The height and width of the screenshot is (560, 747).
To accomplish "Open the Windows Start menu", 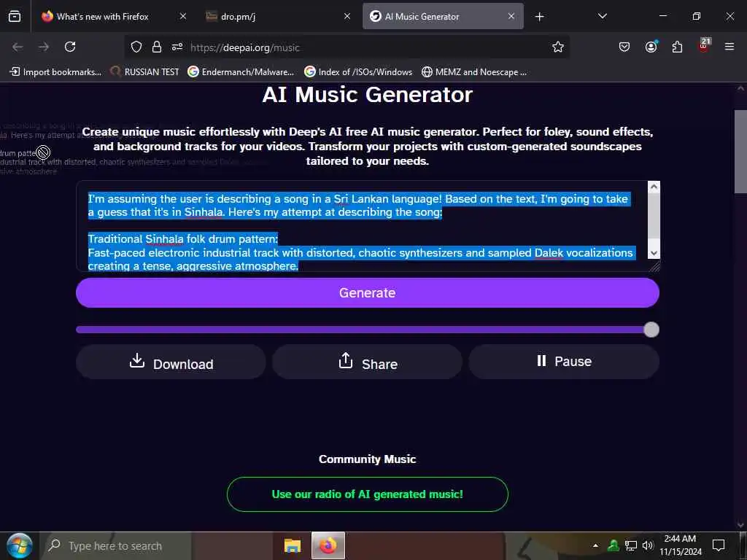I will [19, 545].
